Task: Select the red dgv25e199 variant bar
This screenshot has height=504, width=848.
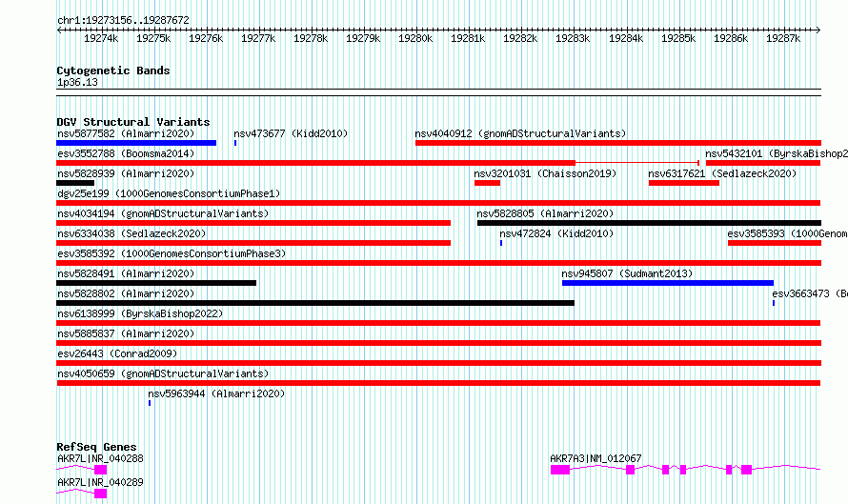Action: [438, 203]
